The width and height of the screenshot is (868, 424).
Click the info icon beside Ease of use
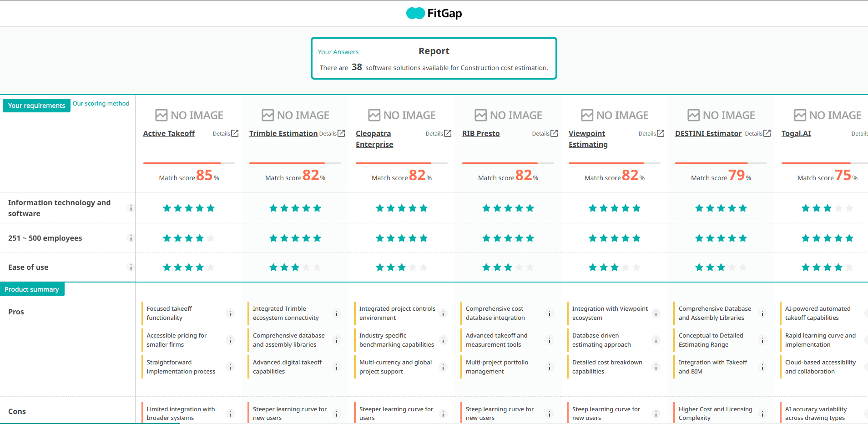click(x=131, y=267)
